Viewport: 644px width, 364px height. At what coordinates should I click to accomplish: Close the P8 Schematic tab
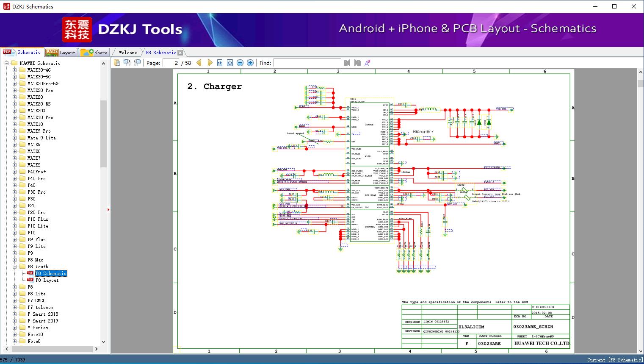[x=180, y=53]
